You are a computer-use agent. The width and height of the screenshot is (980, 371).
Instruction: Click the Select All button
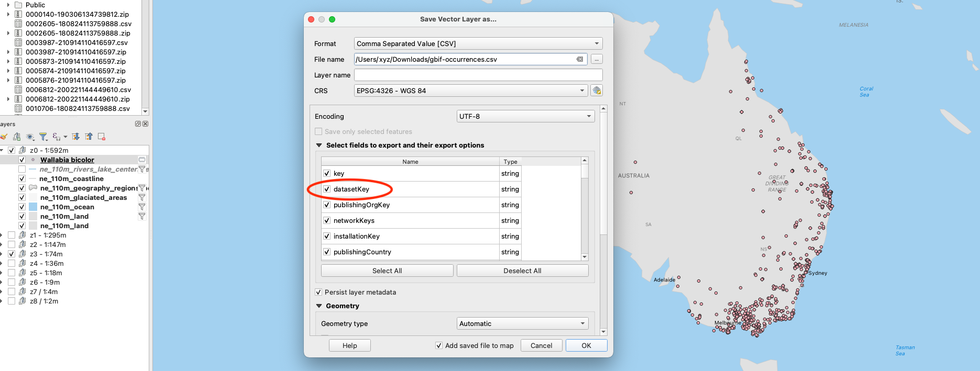tap(387, 271)
